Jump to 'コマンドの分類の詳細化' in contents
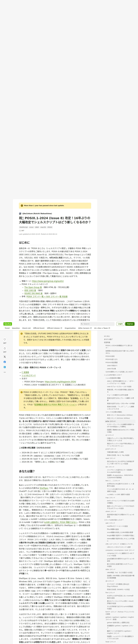 [114, 412]
